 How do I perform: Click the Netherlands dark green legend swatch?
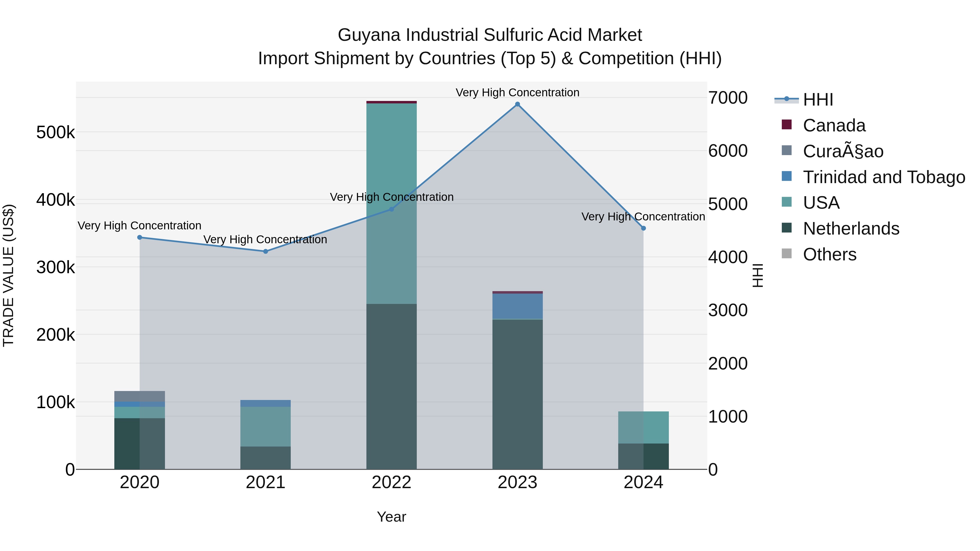[786, 227]
